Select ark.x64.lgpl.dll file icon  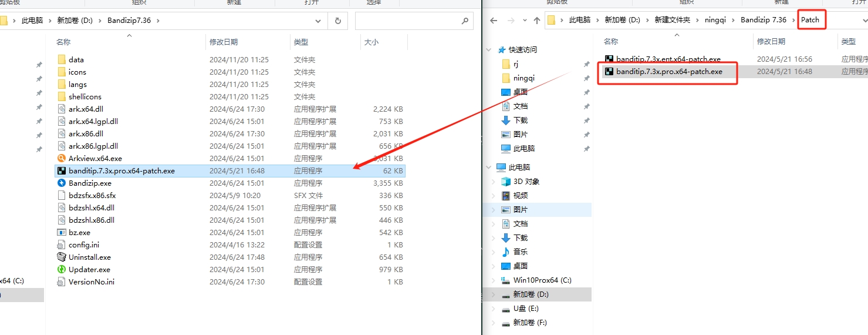(x=62, y=121)
